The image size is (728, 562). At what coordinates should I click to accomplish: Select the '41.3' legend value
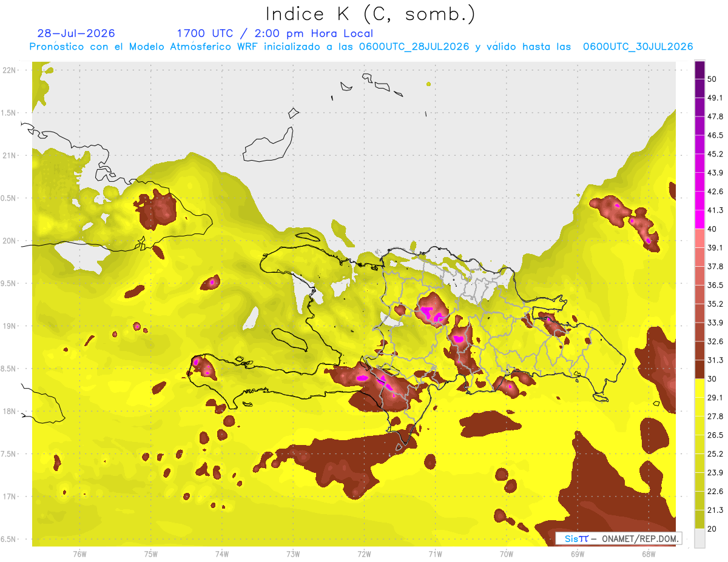pyautogui.click(x=715, y=210)
